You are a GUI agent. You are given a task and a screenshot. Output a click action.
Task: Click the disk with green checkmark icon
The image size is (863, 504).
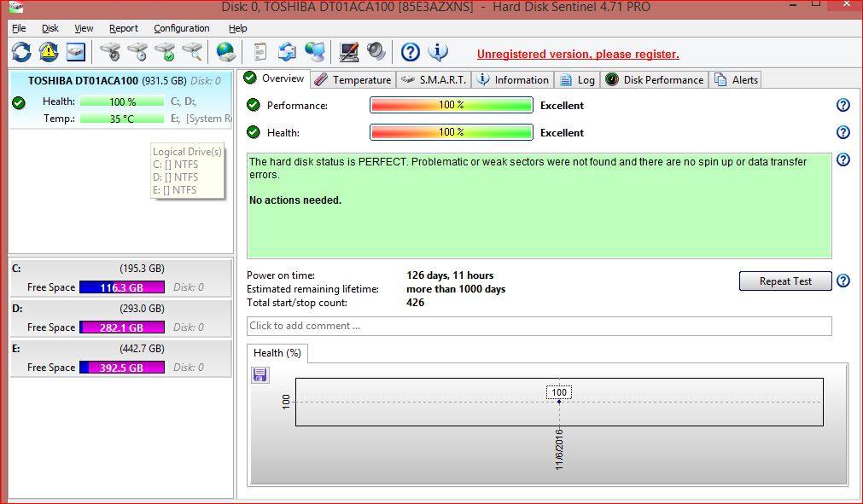click(x=165, y=52)
